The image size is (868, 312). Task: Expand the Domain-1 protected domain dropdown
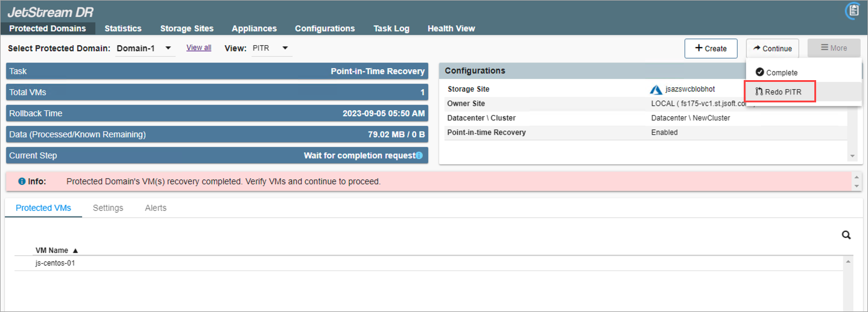[168, 48]
